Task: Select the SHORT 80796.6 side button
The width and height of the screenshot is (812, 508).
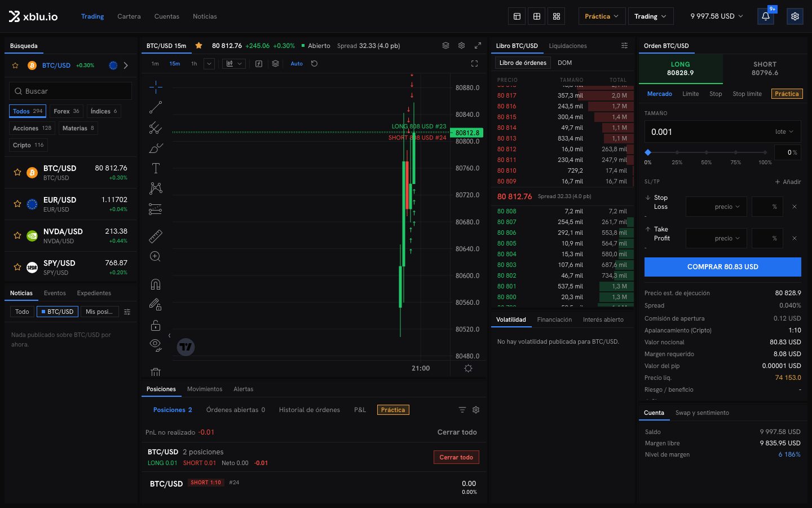Action: 765,68
